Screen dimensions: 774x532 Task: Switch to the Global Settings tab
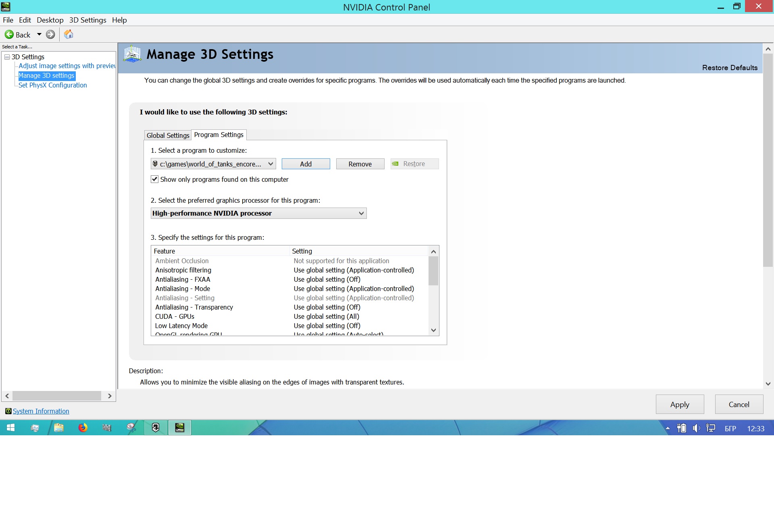point(168,135)
